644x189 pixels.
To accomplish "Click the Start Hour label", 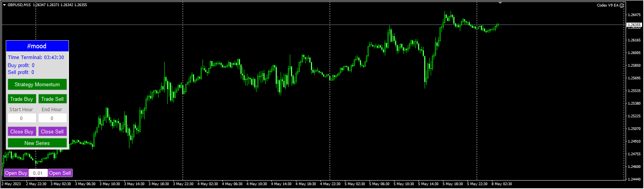I will point(21,109).
